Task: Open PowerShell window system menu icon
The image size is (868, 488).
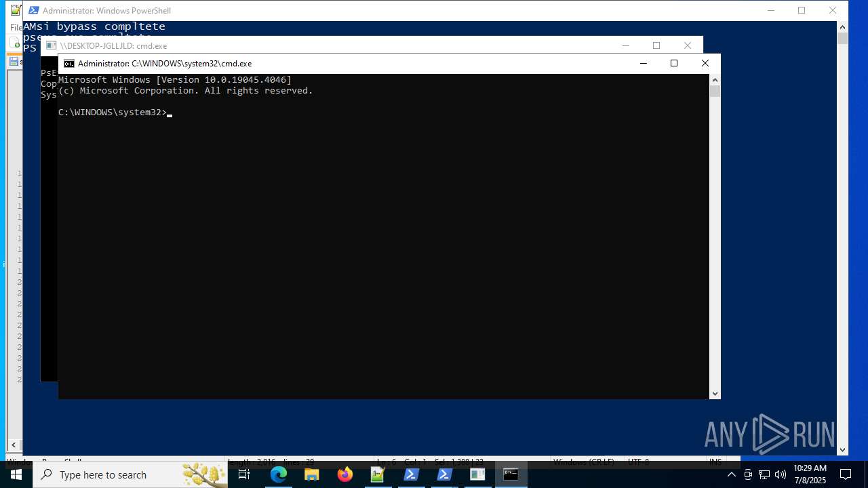Action: coord(33,10)
